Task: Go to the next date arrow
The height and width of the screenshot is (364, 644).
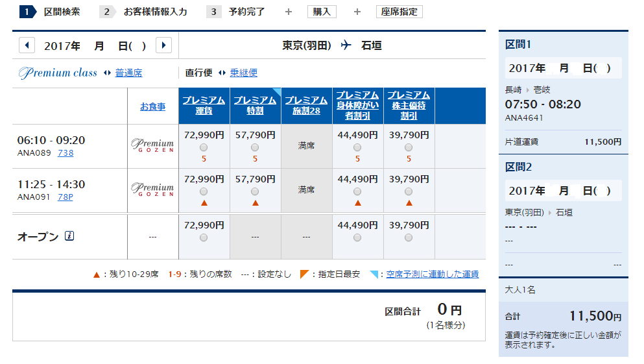Action: 163,45
